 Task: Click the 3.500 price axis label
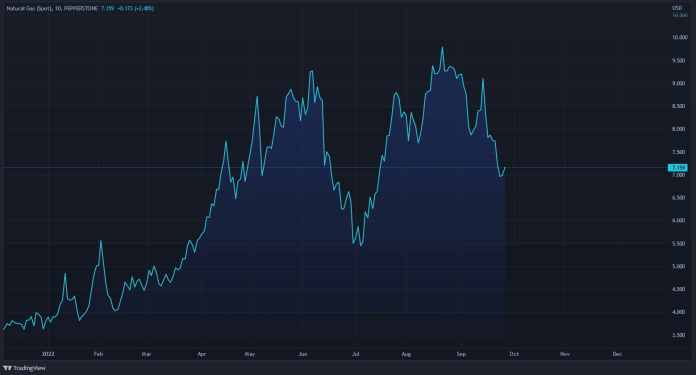679,336
